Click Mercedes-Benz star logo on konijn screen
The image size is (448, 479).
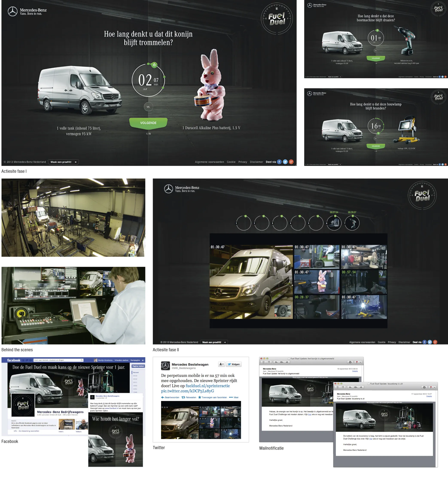click(12, 11)
